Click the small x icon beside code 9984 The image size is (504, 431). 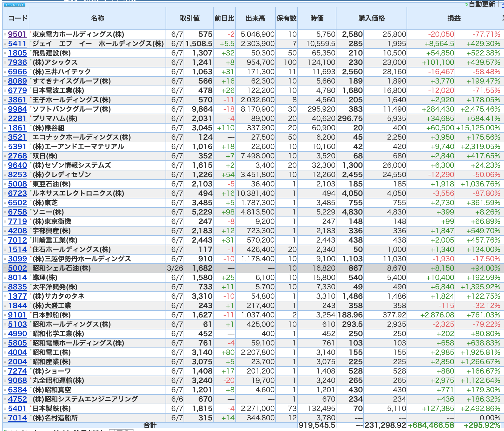point(5,109)
